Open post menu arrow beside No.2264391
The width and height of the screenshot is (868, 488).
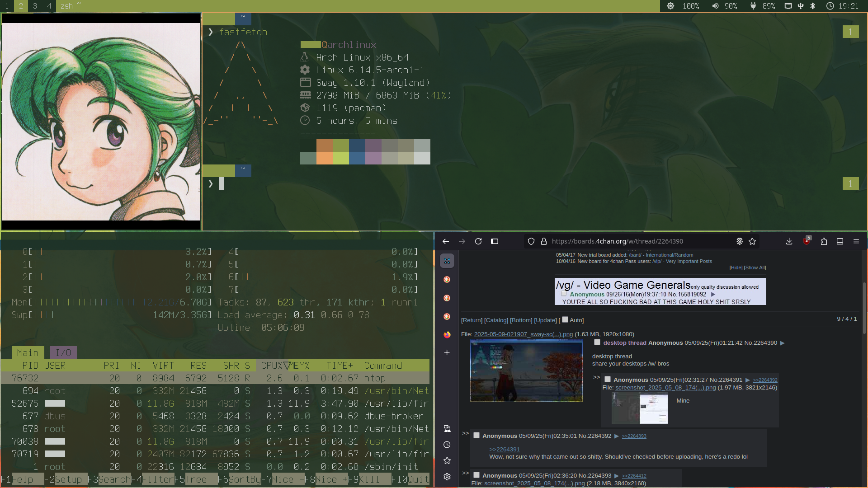pos(747,380)
